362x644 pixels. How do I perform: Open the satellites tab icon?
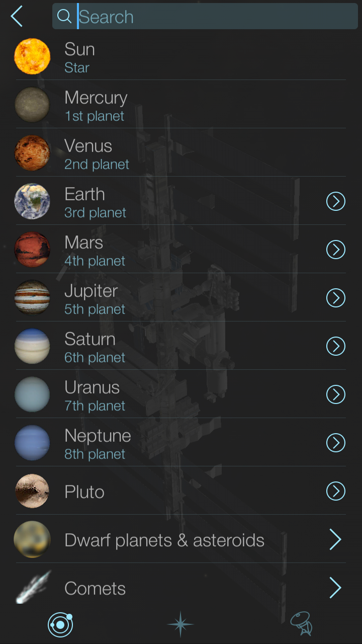point(301,624)
